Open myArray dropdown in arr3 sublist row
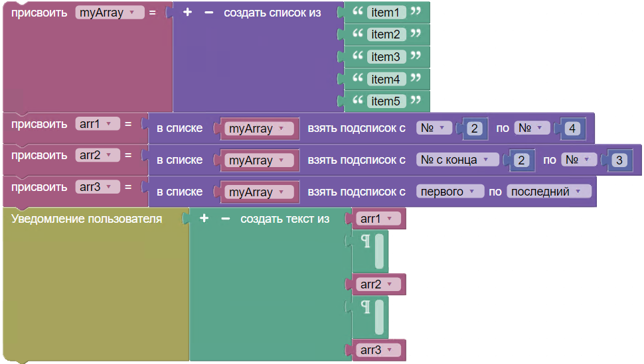The width and height of the screenshot is (644, 364). pos(259,192)
